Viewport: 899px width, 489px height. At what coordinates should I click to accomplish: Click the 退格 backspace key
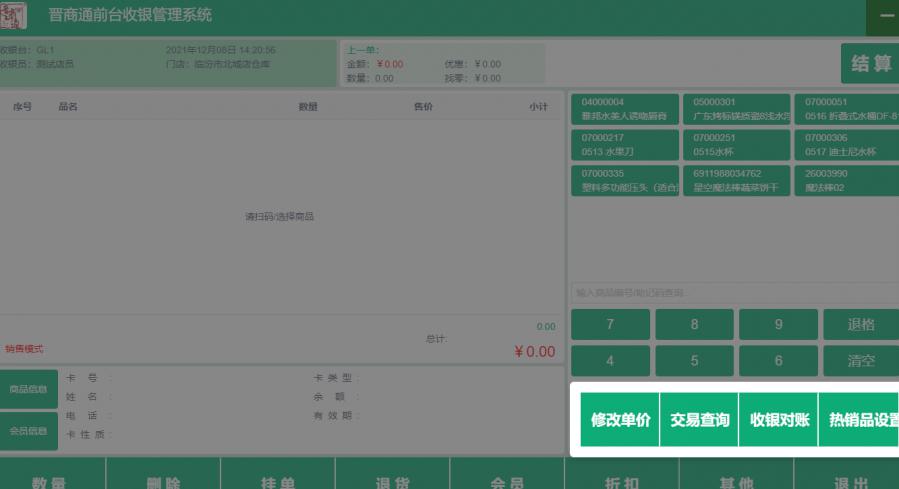click(x=860, y=324)
